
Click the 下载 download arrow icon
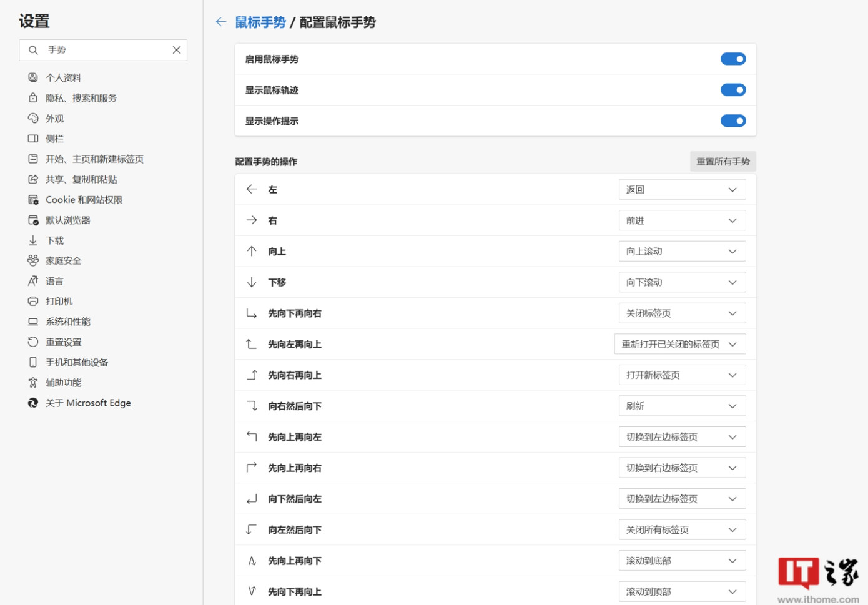(x=33, y=240)
